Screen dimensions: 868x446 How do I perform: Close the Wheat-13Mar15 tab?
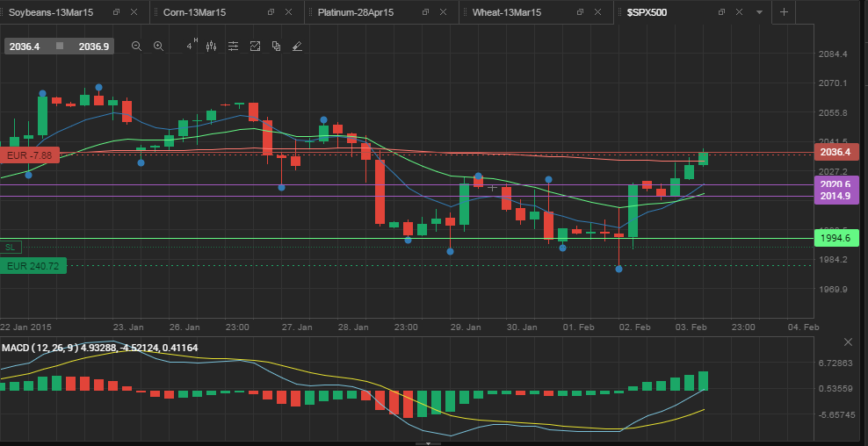597,12
